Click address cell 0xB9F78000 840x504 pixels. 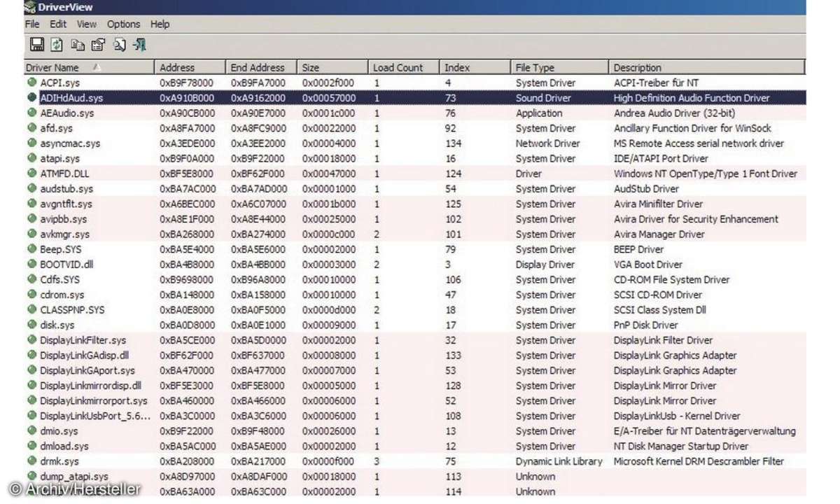(x=187, y=83)
